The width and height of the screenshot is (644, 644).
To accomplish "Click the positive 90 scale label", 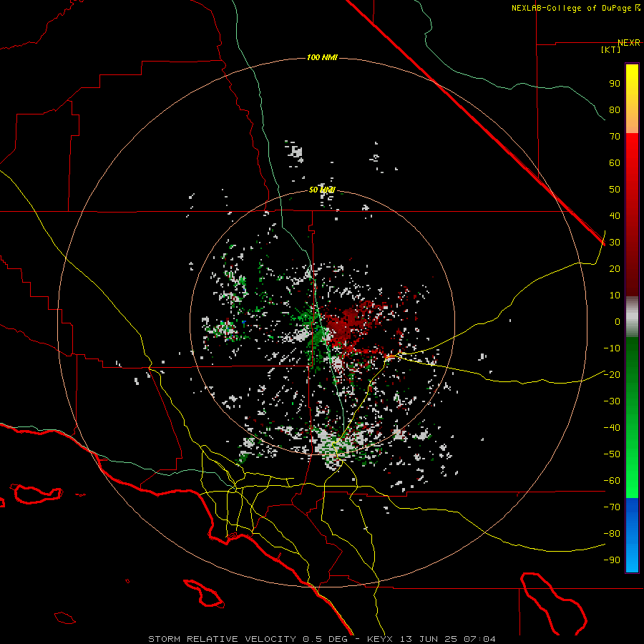I will 615,84.
